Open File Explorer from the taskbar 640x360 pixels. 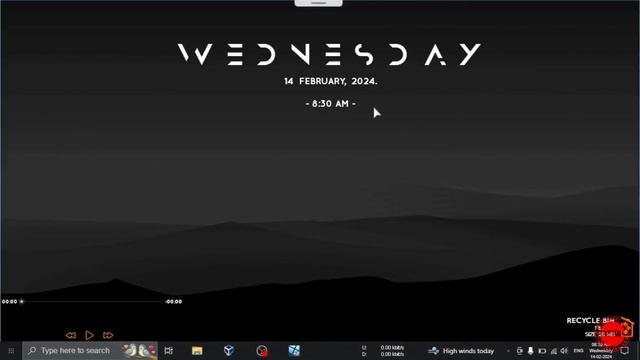point(197,351)
